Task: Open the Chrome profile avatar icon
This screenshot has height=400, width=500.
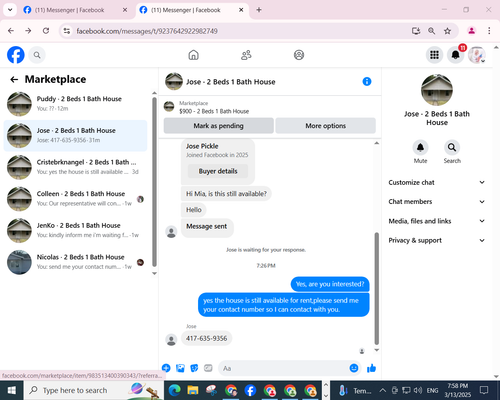Action: [x=471, y=31]
